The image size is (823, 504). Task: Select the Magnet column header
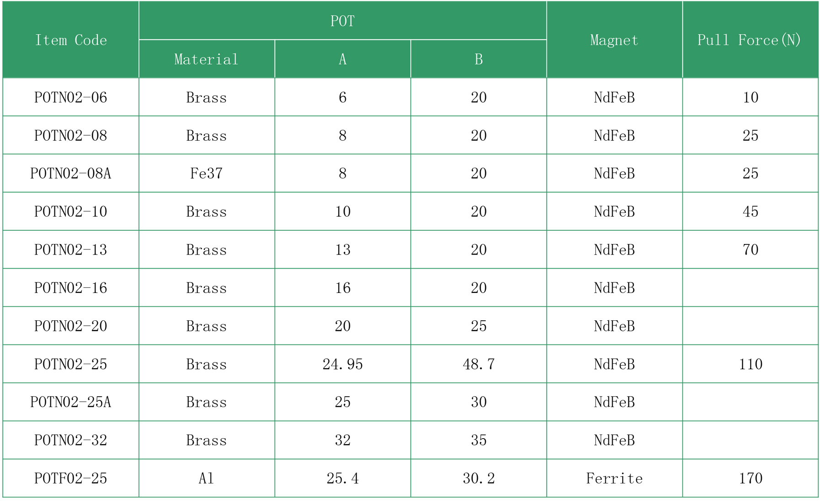[x=614, y=40]
